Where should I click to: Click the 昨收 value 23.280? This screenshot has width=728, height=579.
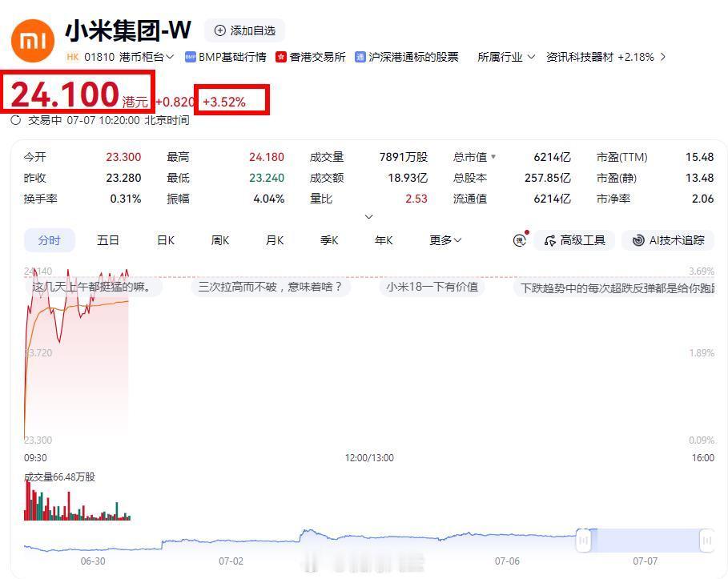(123, 178)
